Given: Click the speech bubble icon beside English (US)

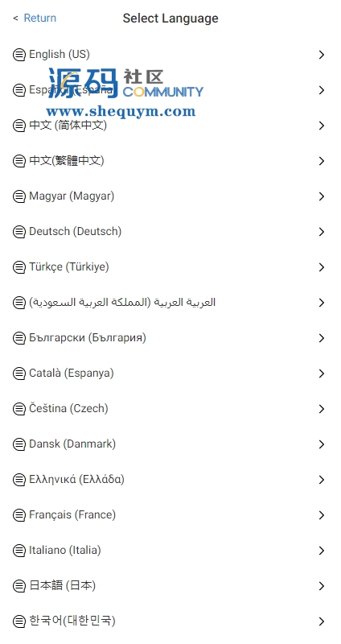Looking at the screenshot, I should (x=18, y=55).
